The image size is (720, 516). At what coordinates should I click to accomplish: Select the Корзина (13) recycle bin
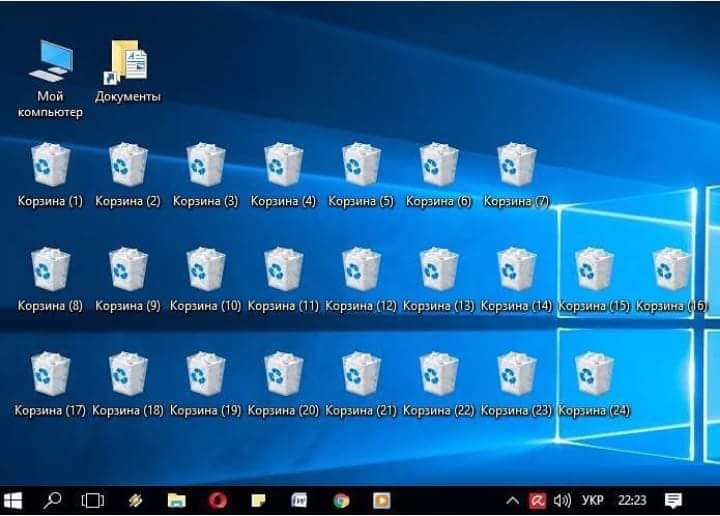tap(439, 279)
